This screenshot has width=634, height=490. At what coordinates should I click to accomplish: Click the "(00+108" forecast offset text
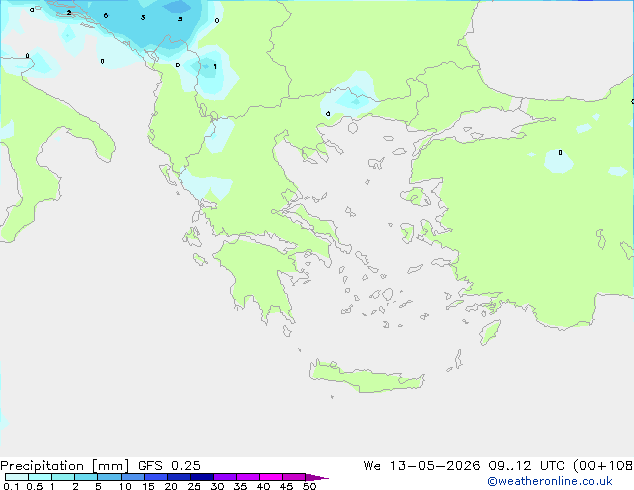tap(603, 466)
